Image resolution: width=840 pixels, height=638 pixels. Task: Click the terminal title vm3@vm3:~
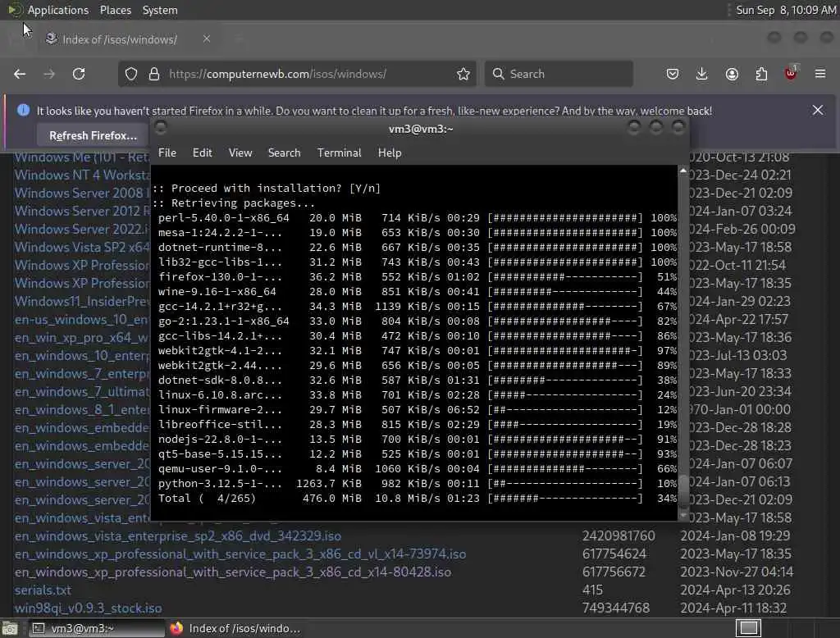tap(421, 129)
